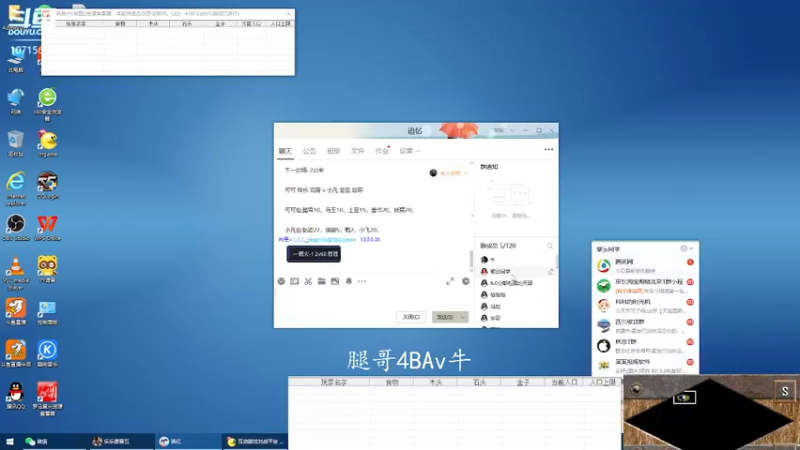Collapse the right side panel arrow

point(472,216)
